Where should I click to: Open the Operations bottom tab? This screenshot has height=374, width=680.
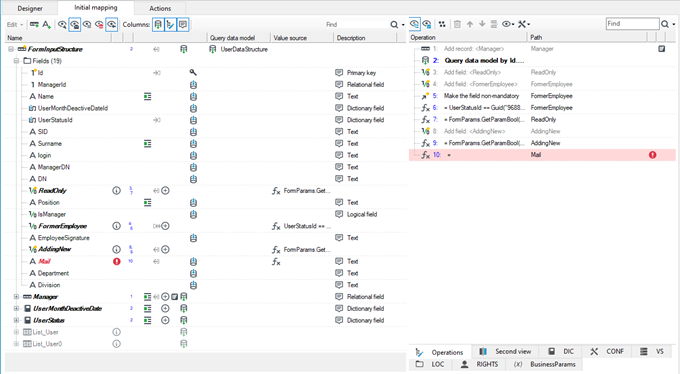(440, 352)
